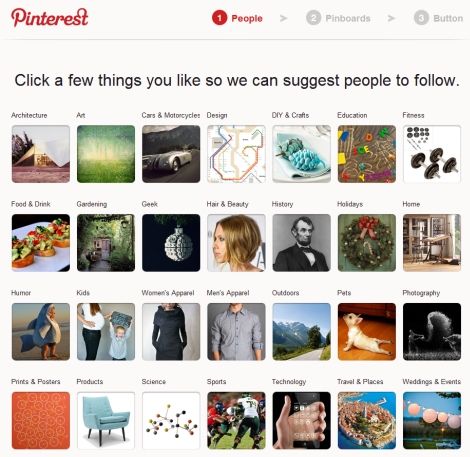Click the Pets dog picture
The width and height of the screenshot is (470, 457).
point(367,332)
